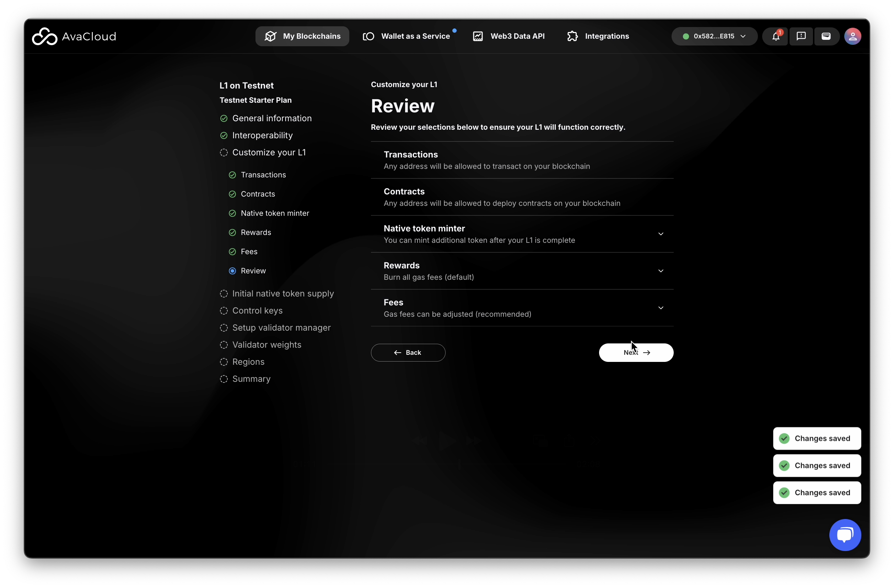The image size is (894, 588).
Task: Open the feedback message icon
Action: pyautogui.click(x=801, y=37)
